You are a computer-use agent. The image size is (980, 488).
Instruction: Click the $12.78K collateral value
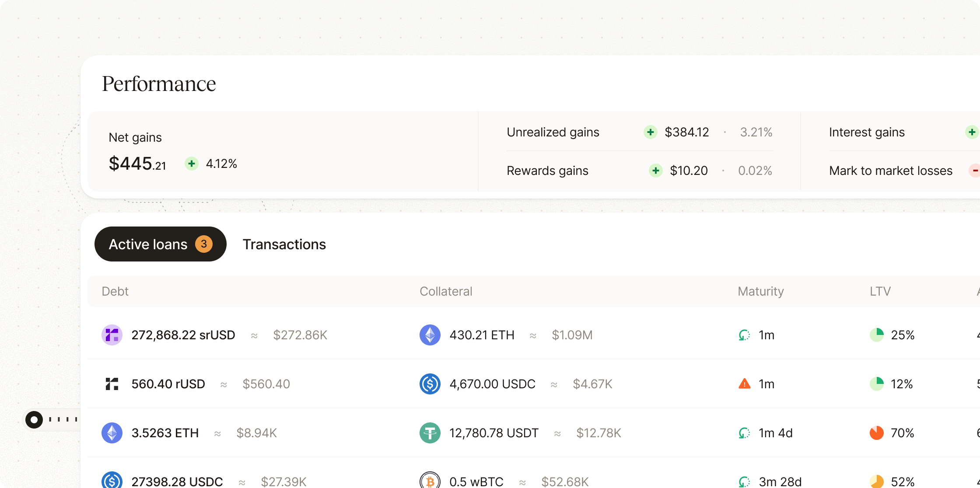point(598,433)
